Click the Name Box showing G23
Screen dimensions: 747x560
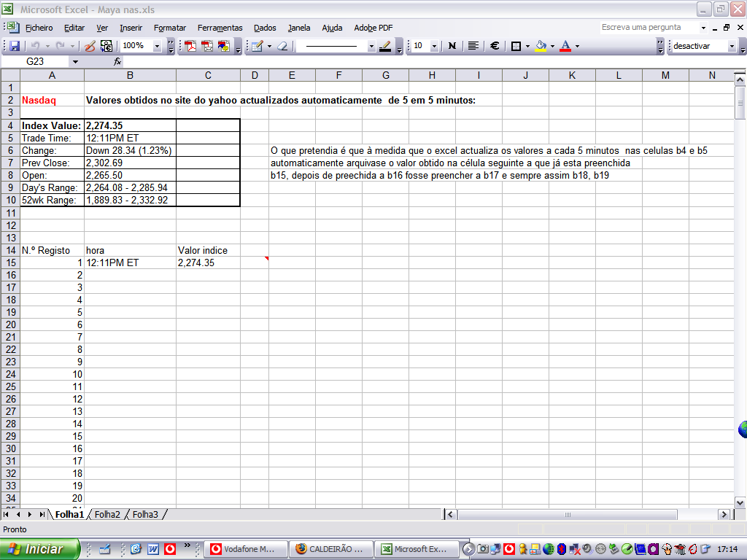pyautogui.click(x=35, y=61)
